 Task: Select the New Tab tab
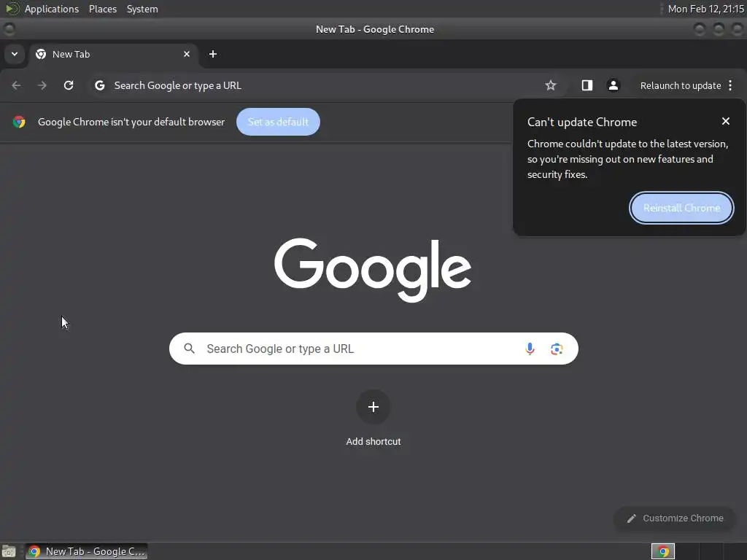click(113, 54)
